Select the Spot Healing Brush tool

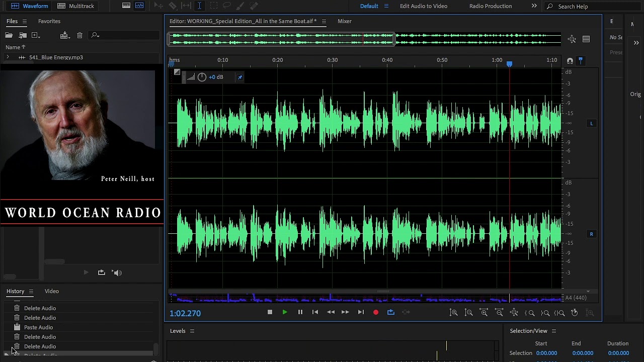coord(254,6)
